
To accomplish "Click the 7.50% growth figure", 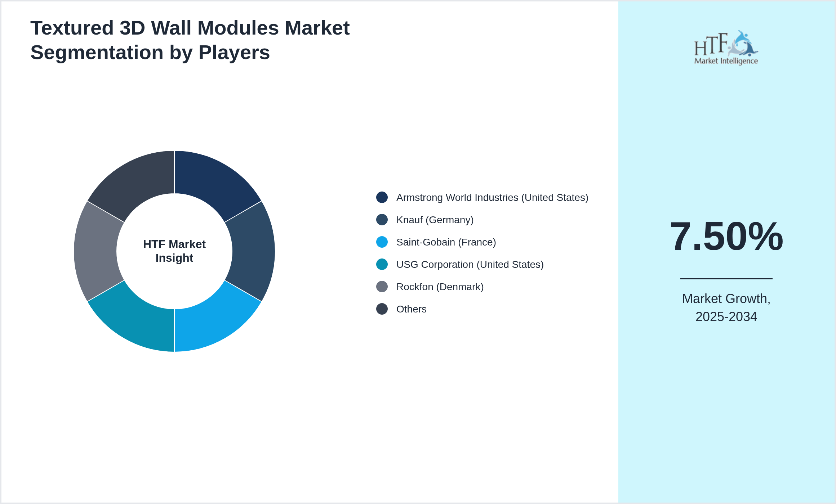I will (726, 236).
